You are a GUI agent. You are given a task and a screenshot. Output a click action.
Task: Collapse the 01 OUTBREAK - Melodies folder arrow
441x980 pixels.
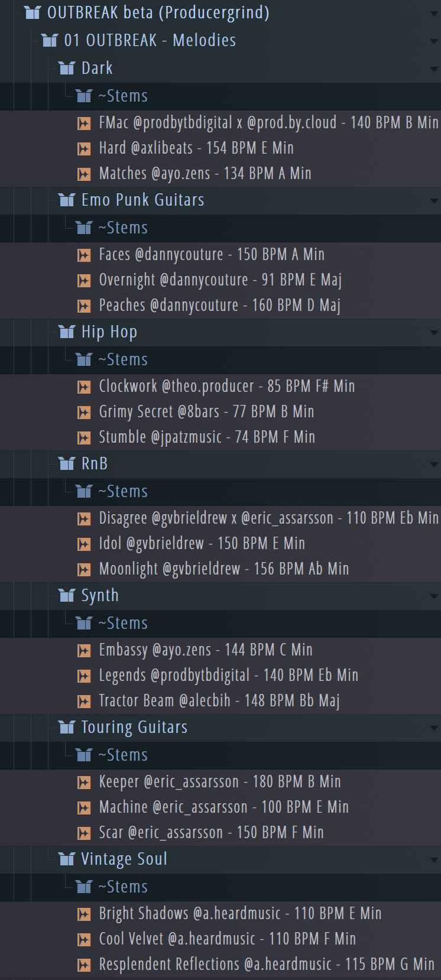tap(434, 41)
